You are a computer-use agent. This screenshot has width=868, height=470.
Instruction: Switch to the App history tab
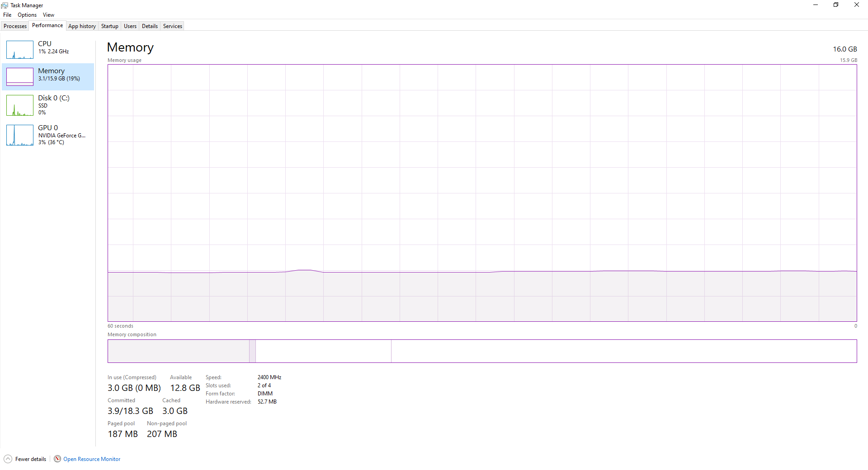click(82, 26)
